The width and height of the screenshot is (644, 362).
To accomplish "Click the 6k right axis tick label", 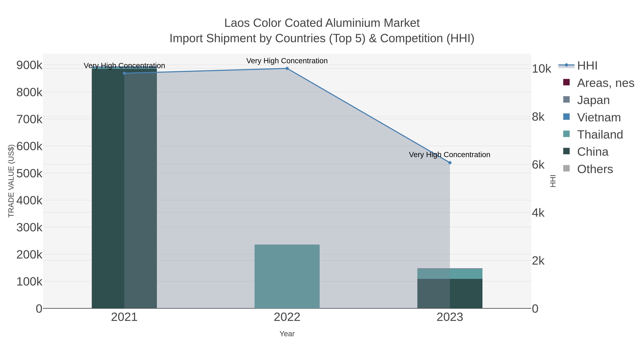I will [x=538, y=165].
